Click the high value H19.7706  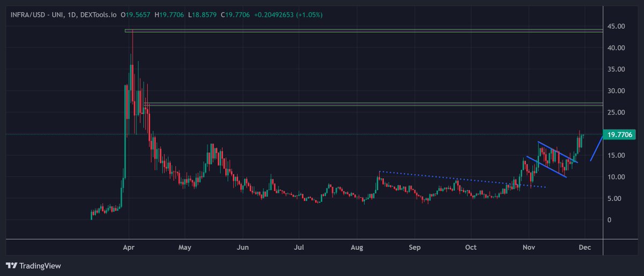[169, 14]
